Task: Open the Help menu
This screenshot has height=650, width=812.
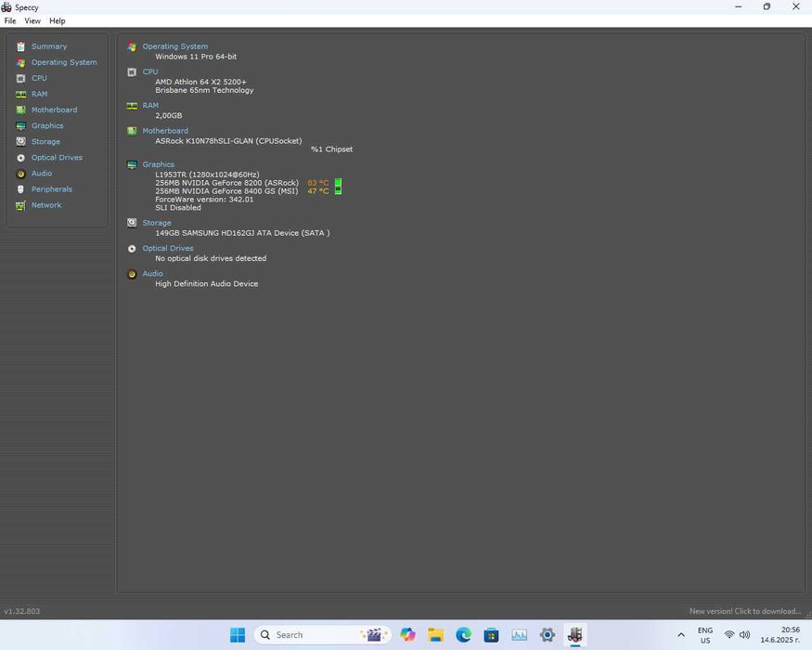Action: tap(58, 20)
